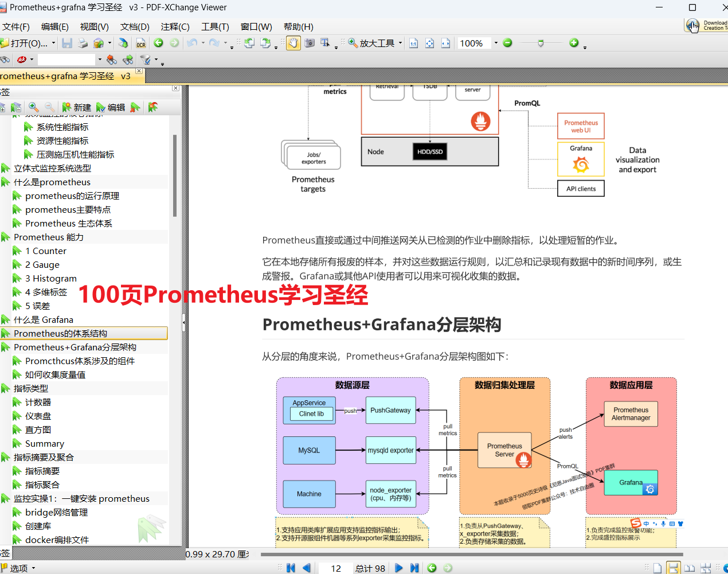Click the Ask search provider icon
The image size is (728, 574).
coord(22,59)
